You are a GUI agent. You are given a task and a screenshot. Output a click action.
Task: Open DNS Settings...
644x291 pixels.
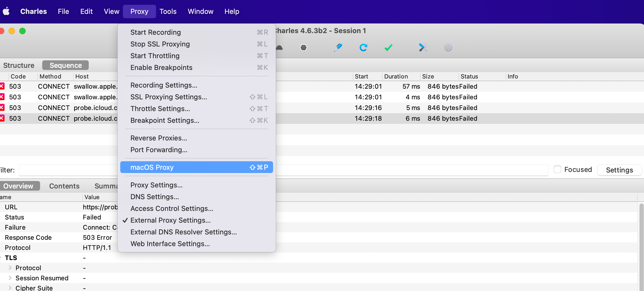[197, 197]
